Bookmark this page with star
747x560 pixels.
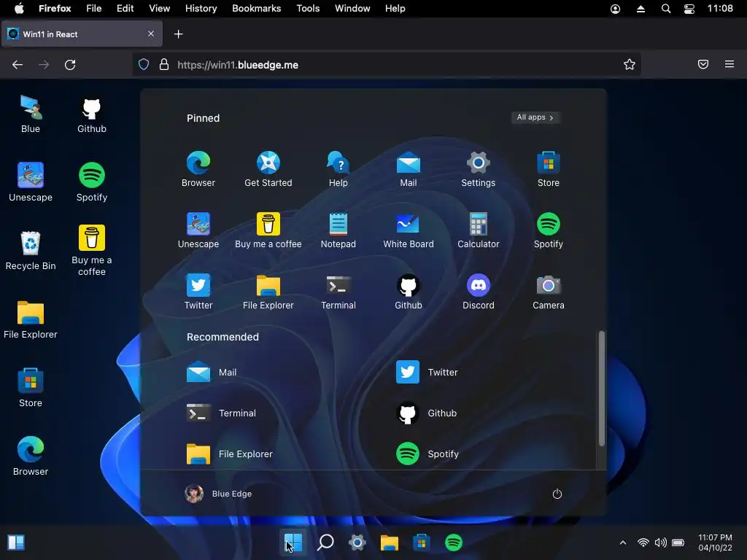pyautogui.click(x=630, y=64)
